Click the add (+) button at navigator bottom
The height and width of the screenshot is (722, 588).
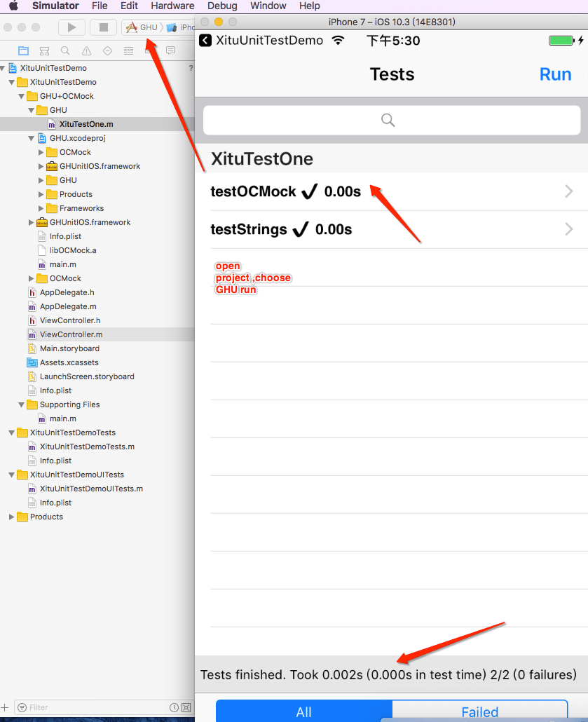tap(5, 707)
